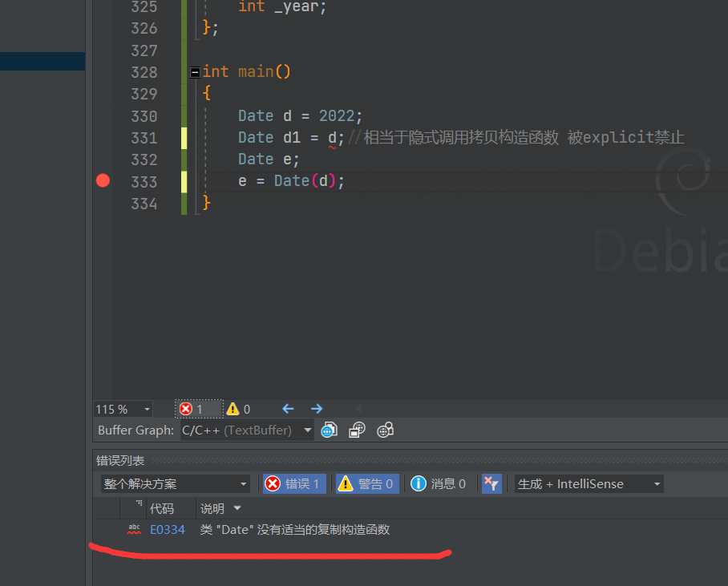Screen dimensions: 728x586
Task: Click the 错误列表 panel title
Action: pos(120,461)
